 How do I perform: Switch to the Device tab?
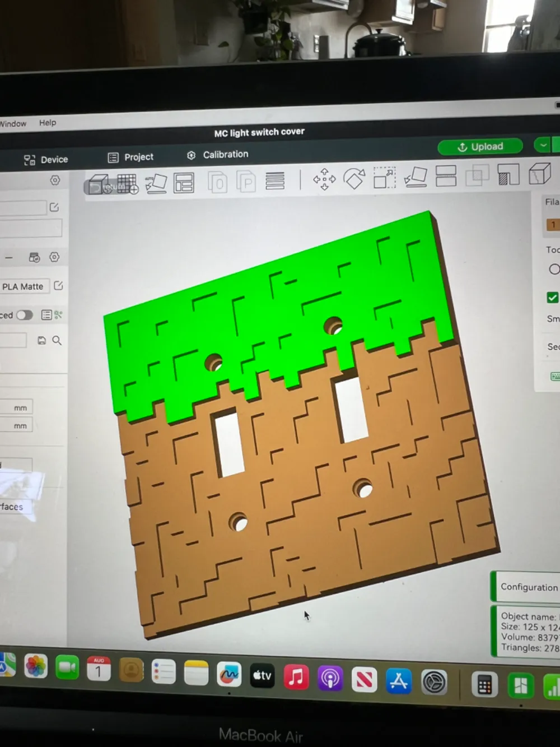pos(46,160)
